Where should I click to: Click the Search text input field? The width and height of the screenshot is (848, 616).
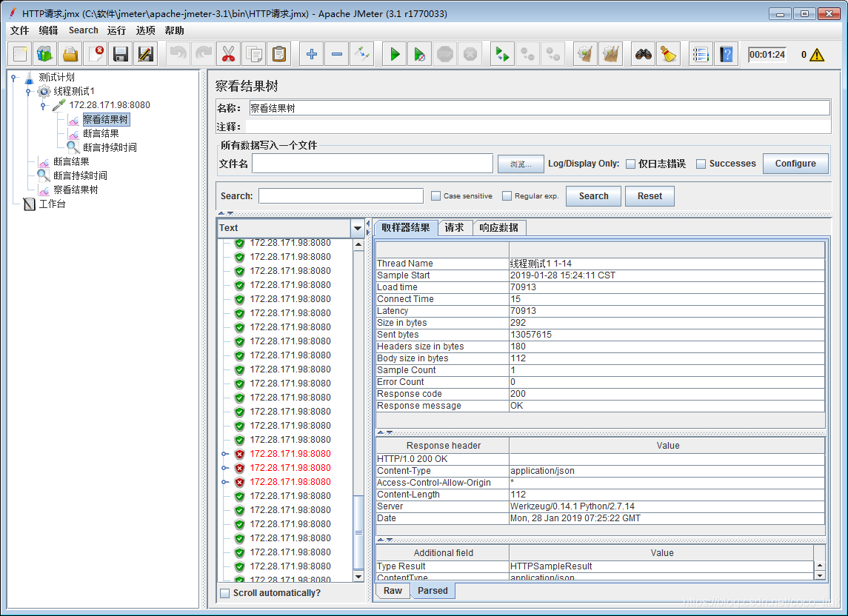pyautogui.click(x=341, y=195)
